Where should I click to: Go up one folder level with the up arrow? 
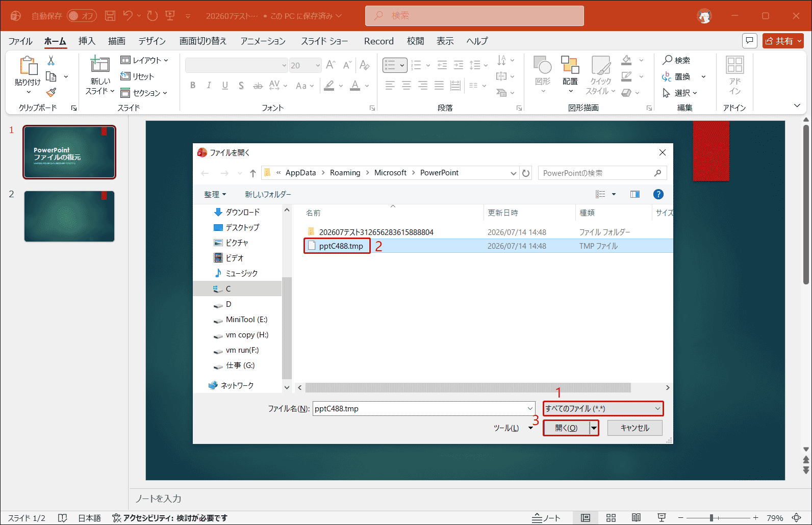253,173
